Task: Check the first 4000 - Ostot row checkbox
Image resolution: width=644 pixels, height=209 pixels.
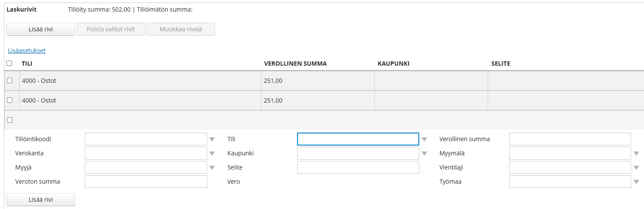Action: (x=10, y=81)
